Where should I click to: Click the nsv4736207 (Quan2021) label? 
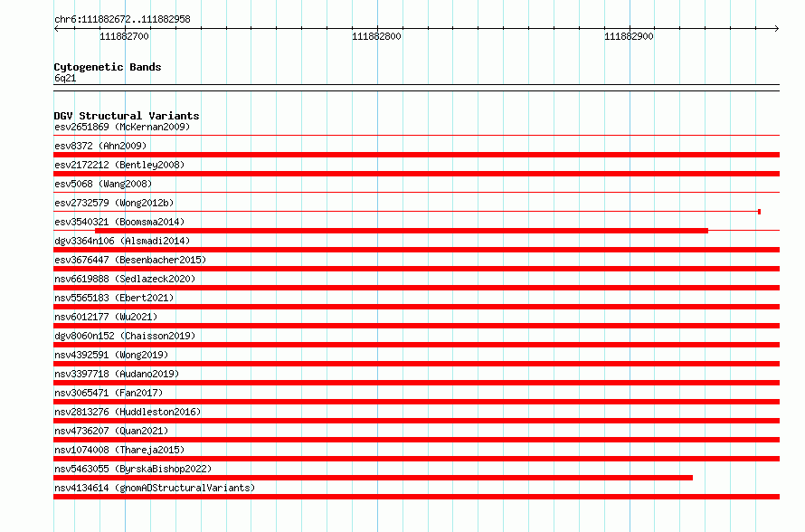[x=111, y=431]
